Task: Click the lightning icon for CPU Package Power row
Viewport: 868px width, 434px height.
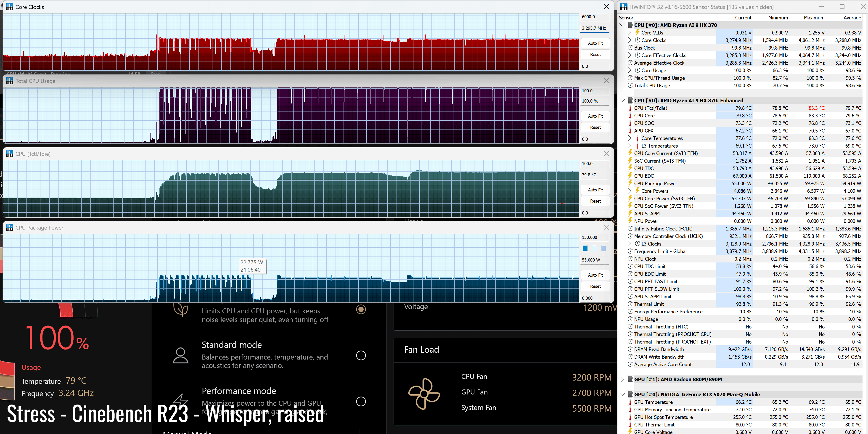Action: [630, 183]
